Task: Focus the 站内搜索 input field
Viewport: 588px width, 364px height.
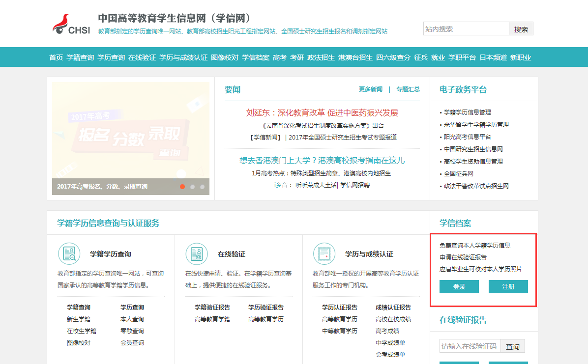Action: coord(466,29)
